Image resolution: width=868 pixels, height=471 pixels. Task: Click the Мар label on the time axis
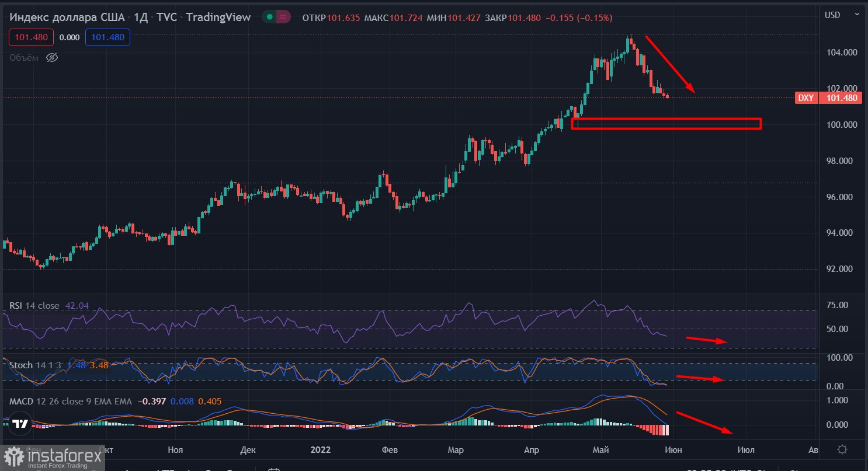(455, 450)
